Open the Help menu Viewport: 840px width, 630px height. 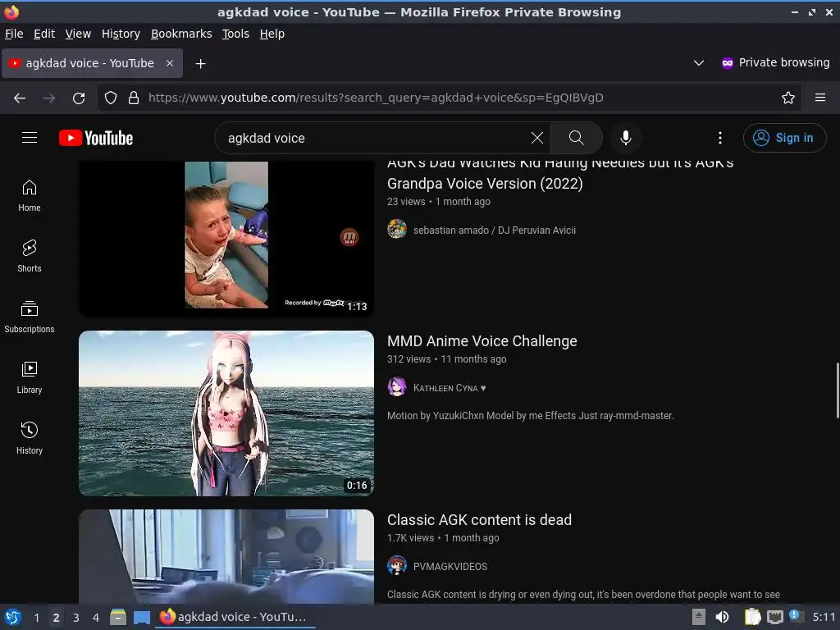[272, 34]
